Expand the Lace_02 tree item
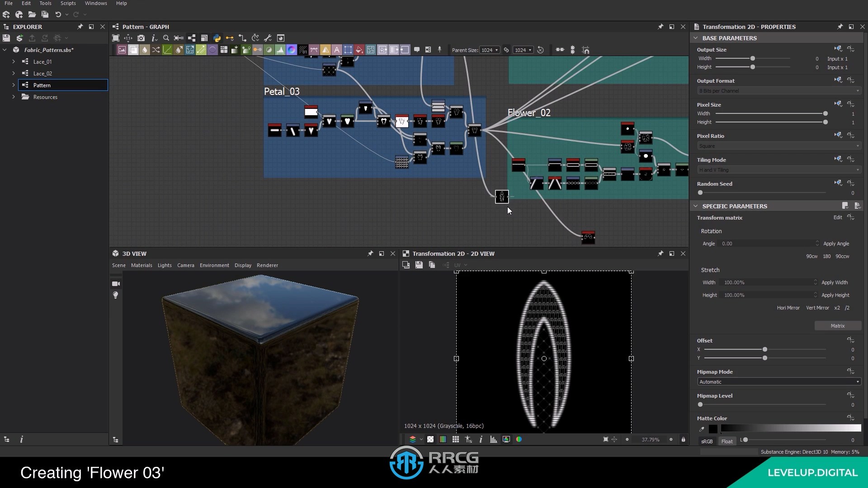Screen dimensions: 868x488 (x=13, y=73)
